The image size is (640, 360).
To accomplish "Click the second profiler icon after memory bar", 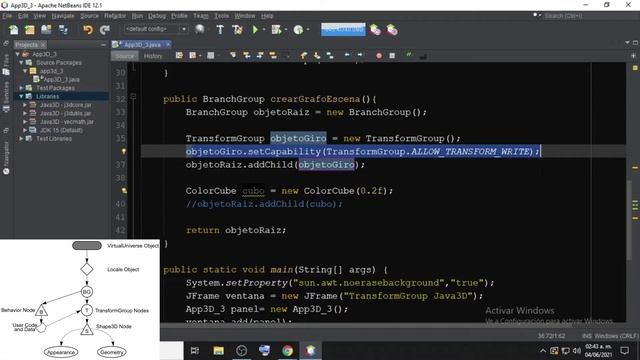I will point(392,30).
